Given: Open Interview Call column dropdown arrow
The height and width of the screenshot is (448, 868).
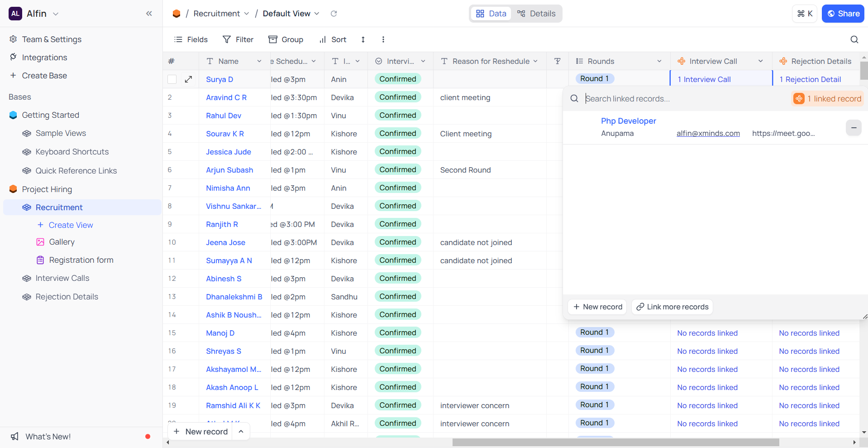Looking at the screenshot, I should (x=761, y=61).
